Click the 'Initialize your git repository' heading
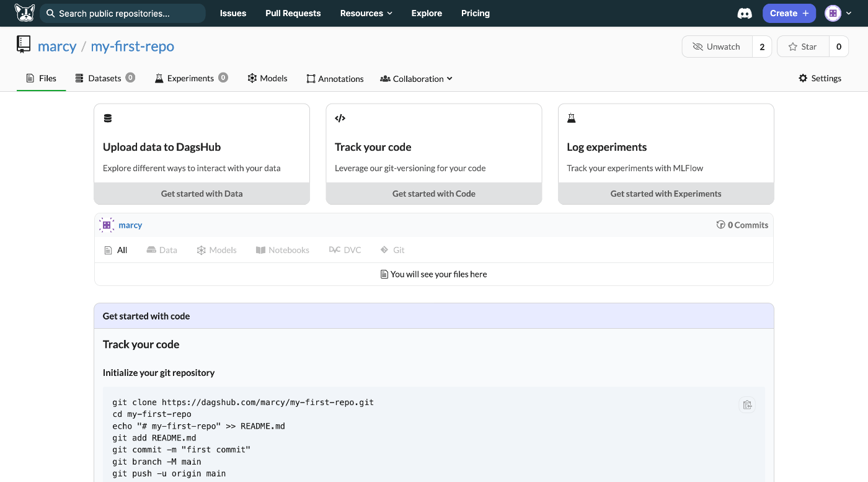This screenshot has height=482, width=868. pyautogui.click(x=159, y=373)
